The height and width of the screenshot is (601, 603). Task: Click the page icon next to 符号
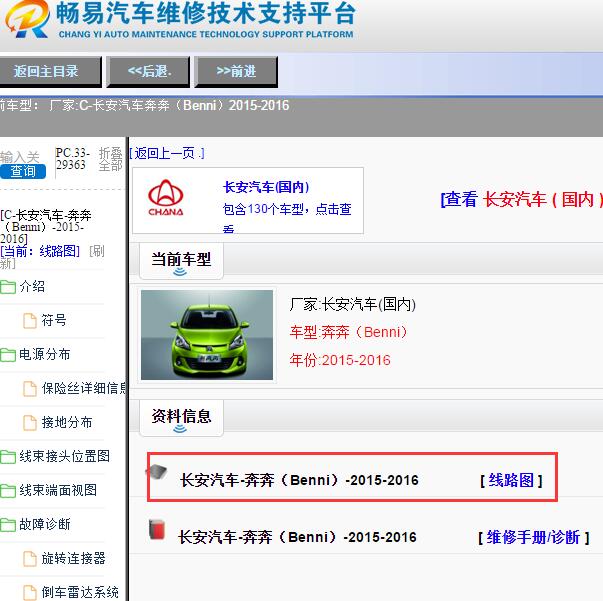30,321
